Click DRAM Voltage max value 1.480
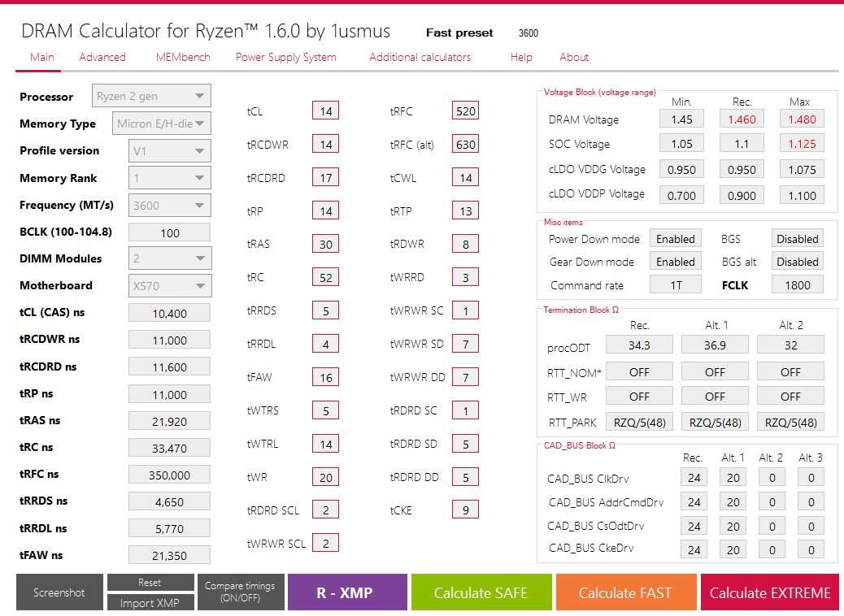The image size is (844, 616). tap(802, 119)
